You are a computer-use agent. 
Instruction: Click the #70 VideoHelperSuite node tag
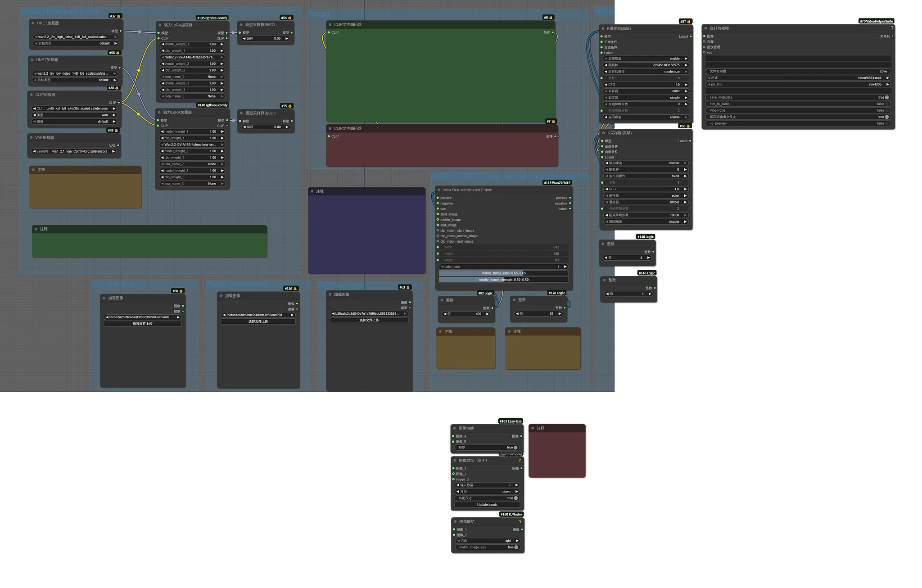876,21
